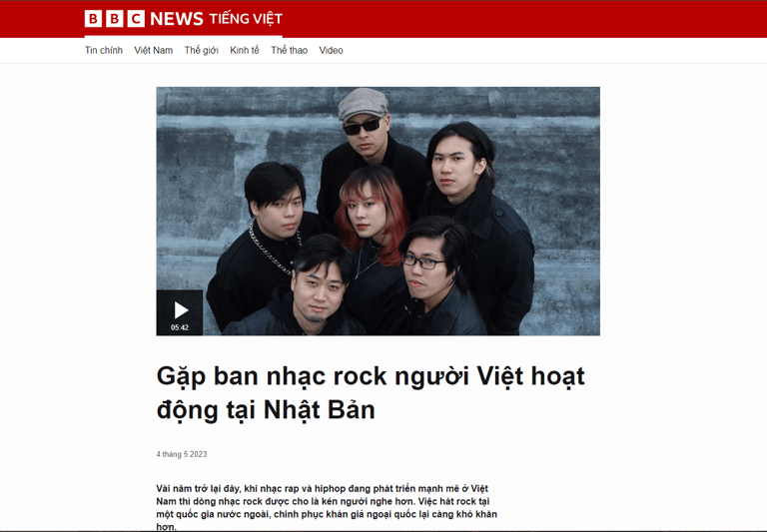The height and width of the screenshot is (532, 767).
Task: Navigate to the Kinh tế section
Action: point(245,50)
